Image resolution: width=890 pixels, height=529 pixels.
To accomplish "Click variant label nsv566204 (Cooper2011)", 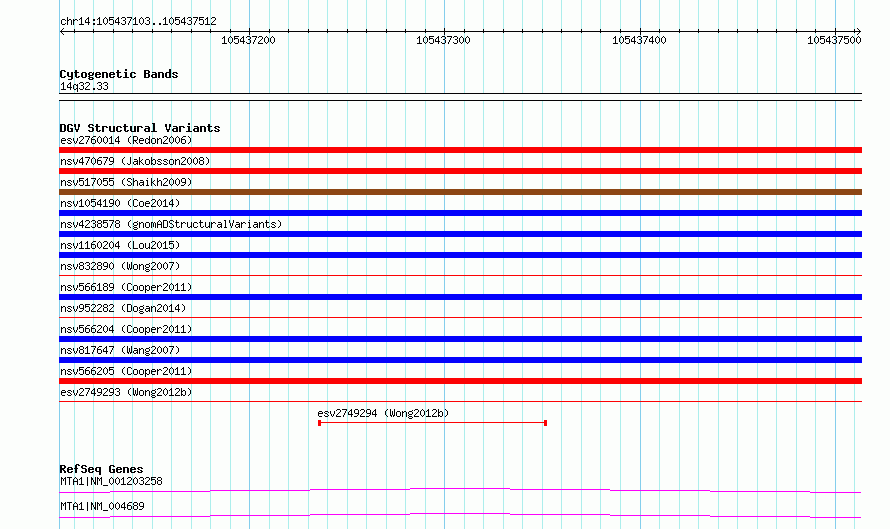I will pos(126,329).
